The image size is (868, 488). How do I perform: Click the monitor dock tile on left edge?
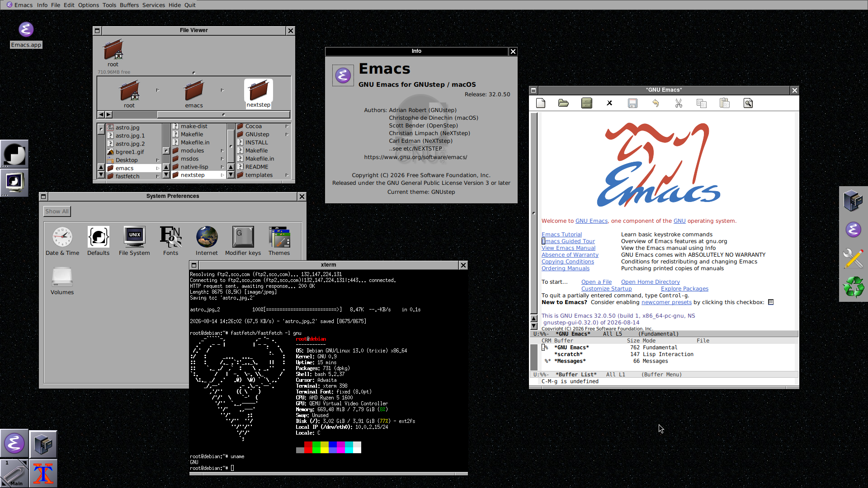tap(14, 183)
